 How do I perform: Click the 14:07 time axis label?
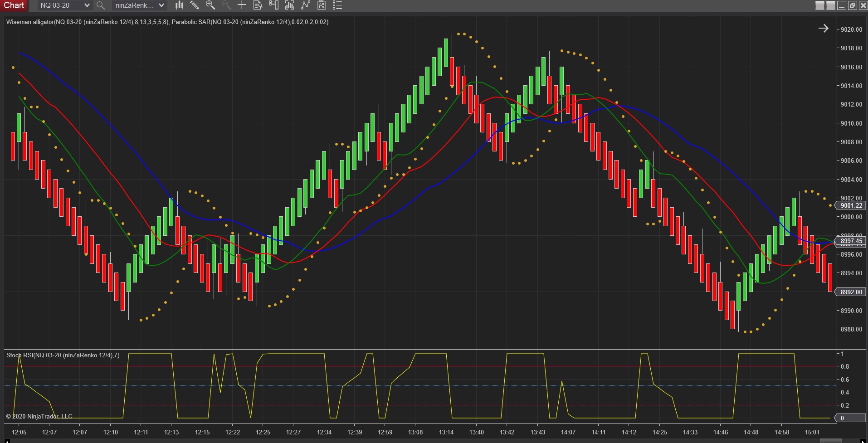click(x=568, y=432)
